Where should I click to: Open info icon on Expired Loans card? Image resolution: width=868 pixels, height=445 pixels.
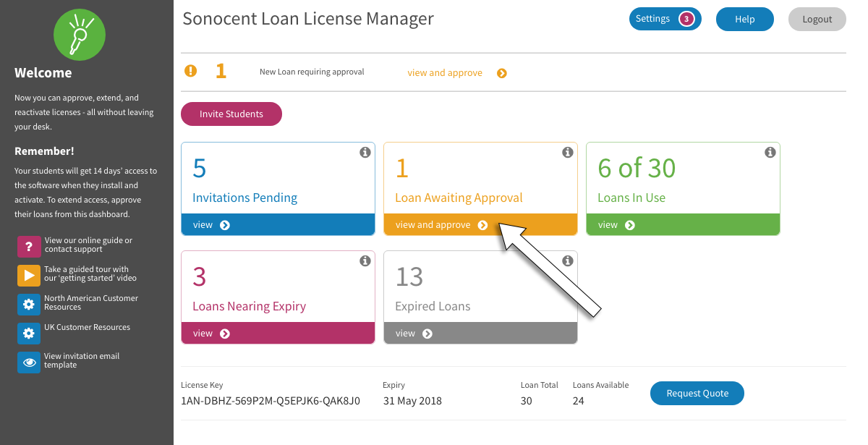568,260
